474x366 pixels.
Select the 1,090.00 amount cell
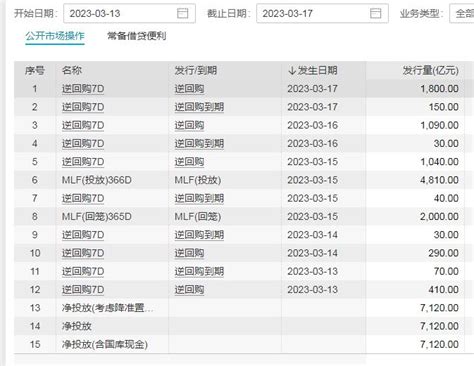[439, 125]
